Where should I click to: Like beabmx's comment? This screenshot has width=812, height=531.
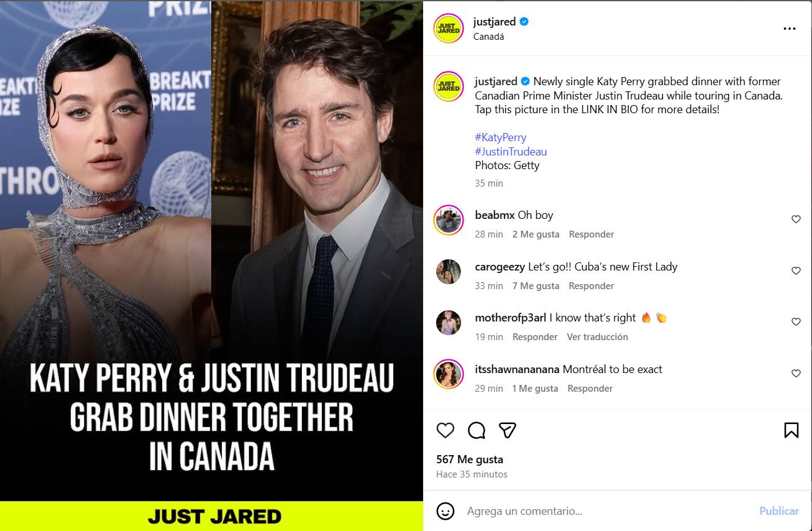point(796,219)
